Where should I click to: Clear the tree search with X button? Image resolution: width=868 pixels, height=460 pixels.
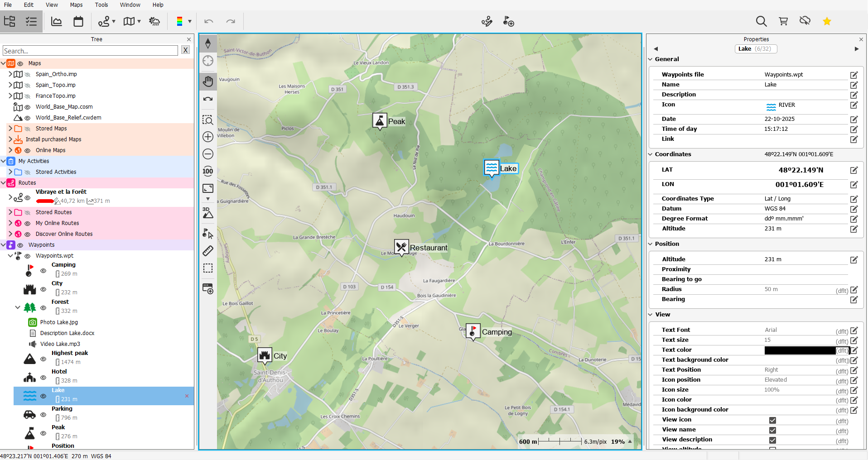click(186, 50)
